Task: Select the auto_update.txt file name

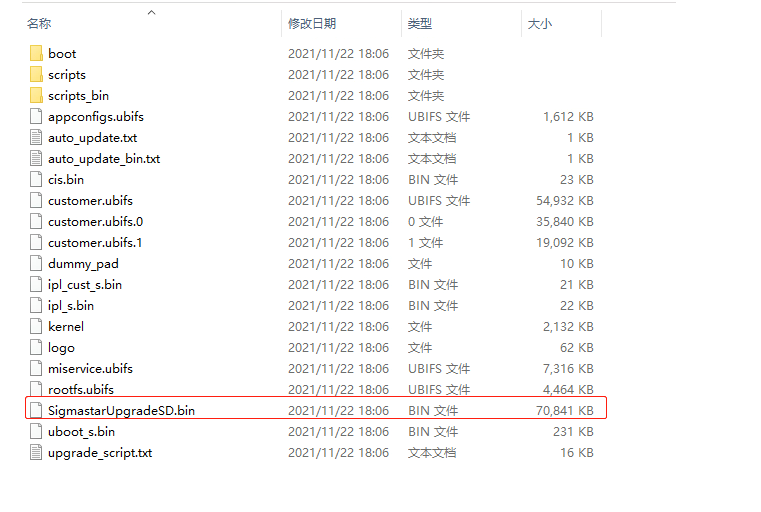Action: 92,138
